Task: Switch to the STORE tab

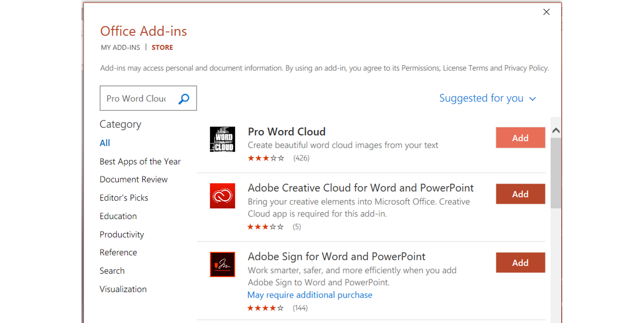Action: point(162,47)
